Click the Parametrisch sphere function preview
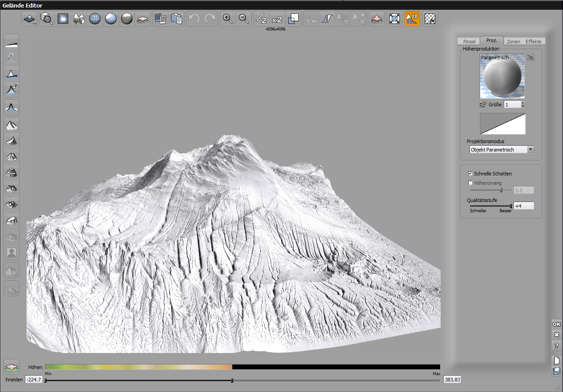Viewport: 563px width, 392px height. click(502, 76)
